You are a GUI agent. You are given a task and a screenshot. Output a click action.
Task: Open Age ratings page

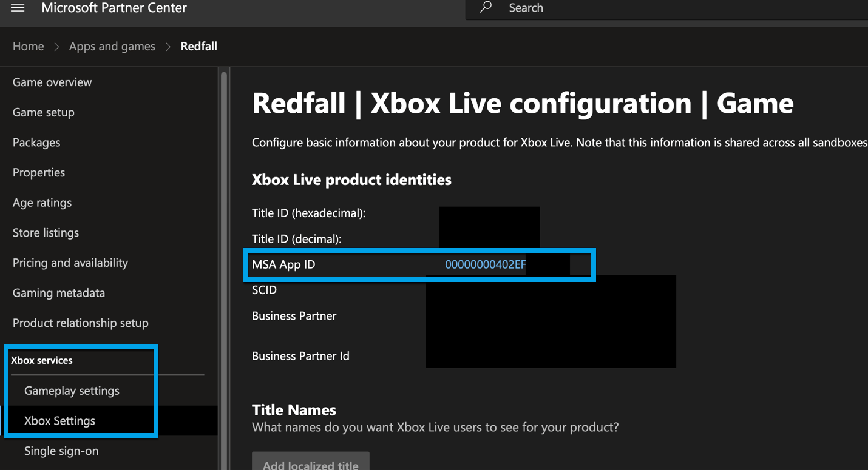[x=42, y=203]
